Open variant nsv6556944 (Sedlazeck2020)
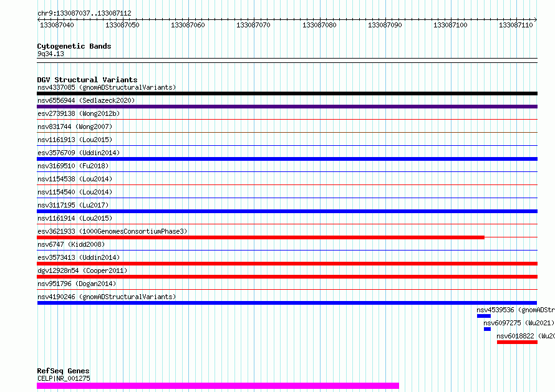Image resolution: width=555 pixels, height=392 pixels. click(86, 100)
